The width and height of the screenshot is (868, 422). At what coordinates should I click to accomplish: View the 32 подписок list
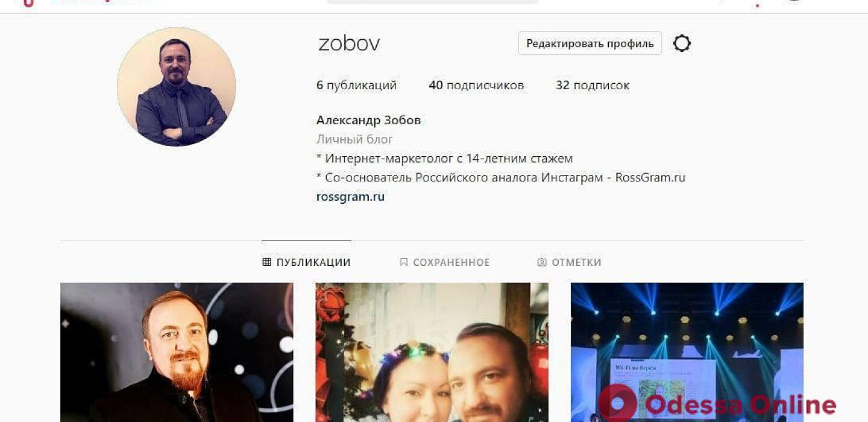click(593, 86)
